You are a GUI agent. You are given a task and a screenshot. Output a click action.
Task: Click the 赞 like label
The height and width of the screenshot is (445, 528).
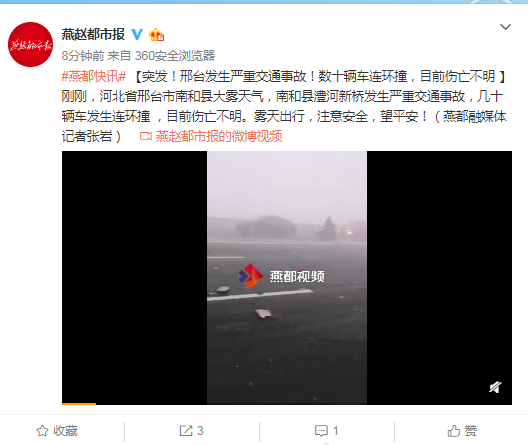pyautogui.click(x=471, y=431)
